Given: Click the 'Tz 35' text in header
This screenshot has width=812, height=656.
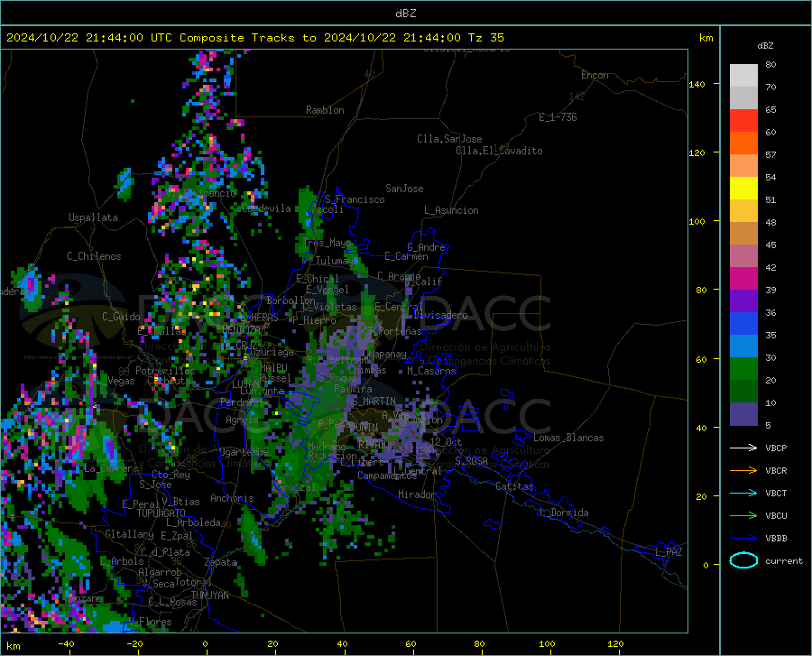Looking at the screenshot, I should [x=485, y=38].
